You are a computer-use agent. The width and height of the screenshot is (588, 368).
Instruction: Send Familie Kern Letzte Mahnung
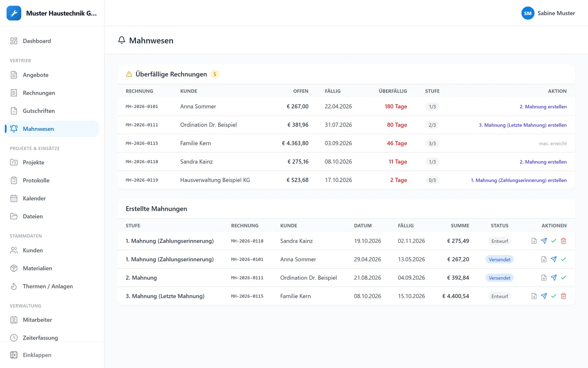tap(544, 296)
